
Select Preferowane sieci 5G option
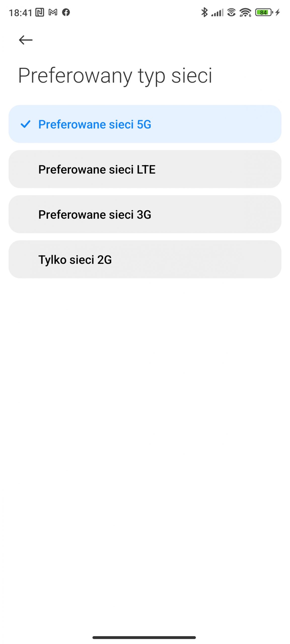coord(145,124)
